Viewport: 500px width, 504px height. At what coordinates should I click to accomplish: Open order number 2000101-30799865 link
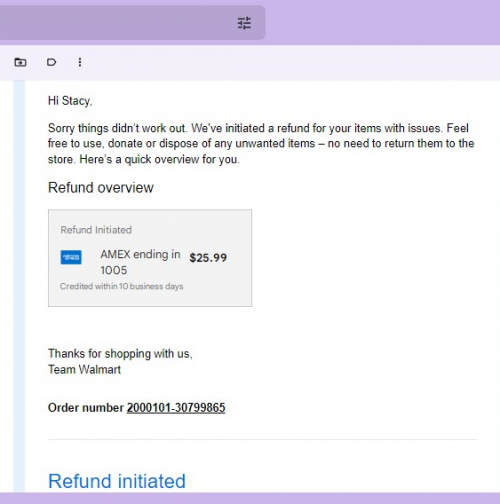tap(176, 408)
